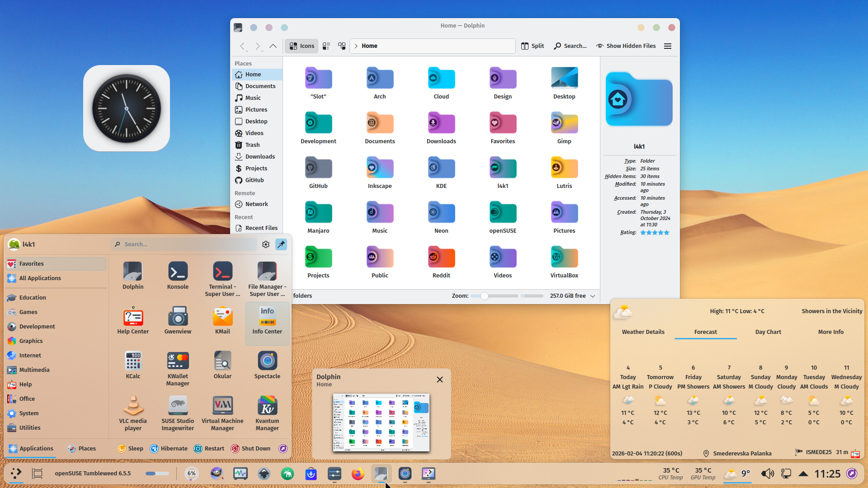This screenshot has width=868, height=488.
Task: Launch Spectacle from the favorites grid
Action: [x=267, y=365]
